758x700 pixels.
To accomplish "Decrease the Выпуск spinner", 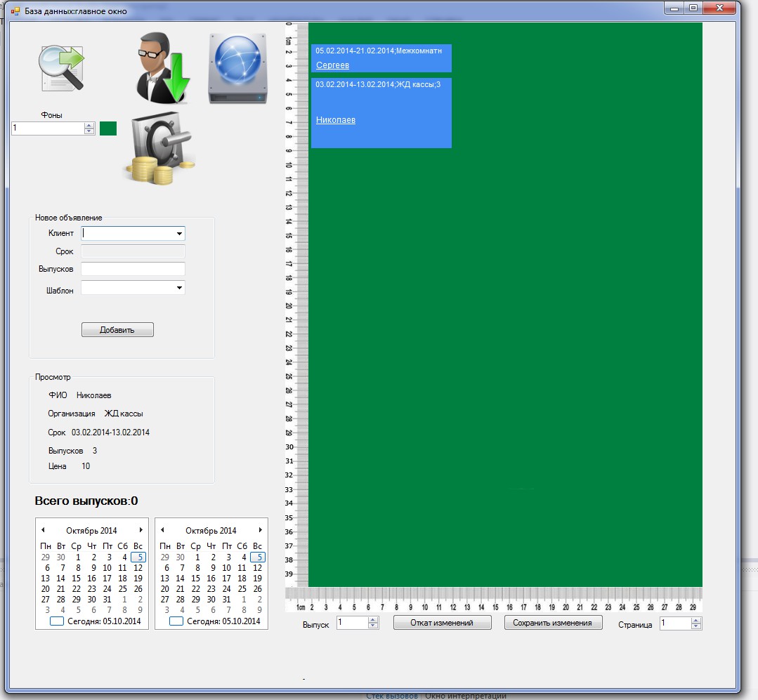I will pos(373,626).
